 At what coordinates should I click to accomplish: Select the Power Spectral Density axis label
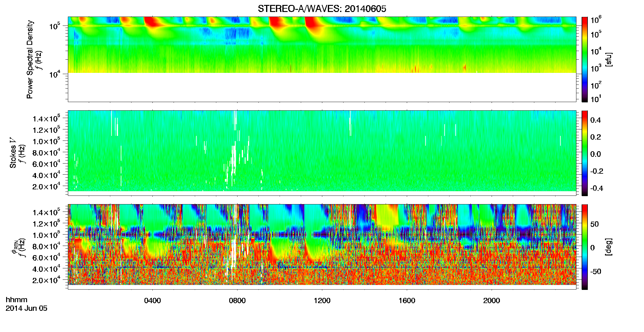pos(30,59)
